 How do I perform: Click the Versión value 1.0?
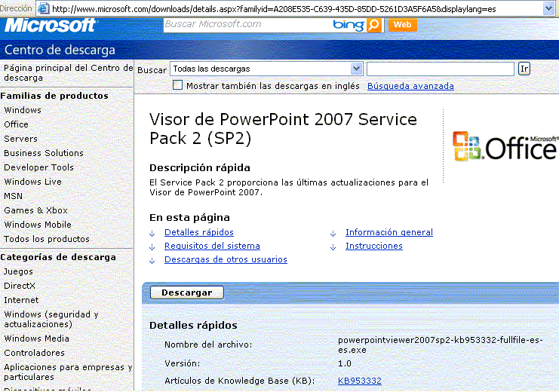coord(345,363)
